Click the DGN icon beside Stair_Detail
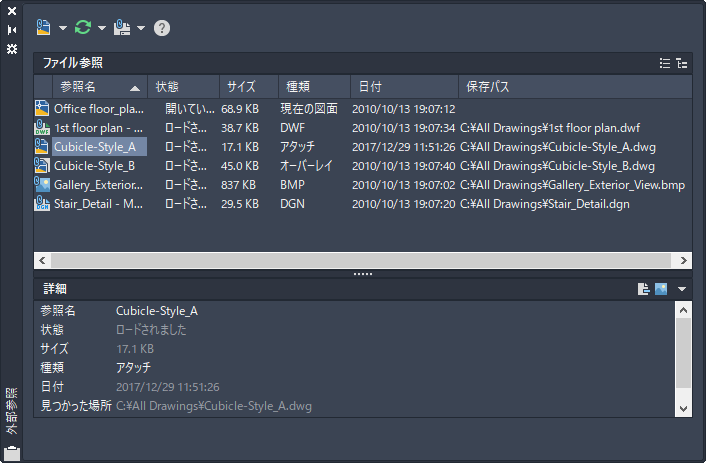 (42, 204)
